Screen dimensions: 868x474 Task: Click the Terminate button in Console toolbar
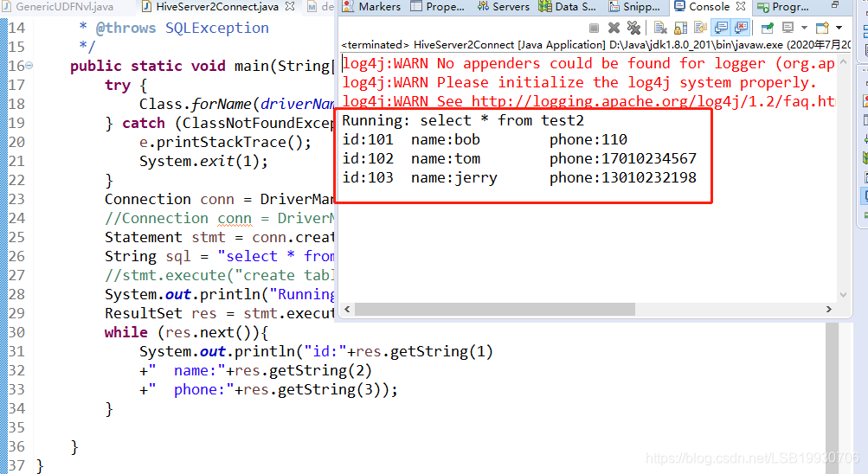click(594, 28)
